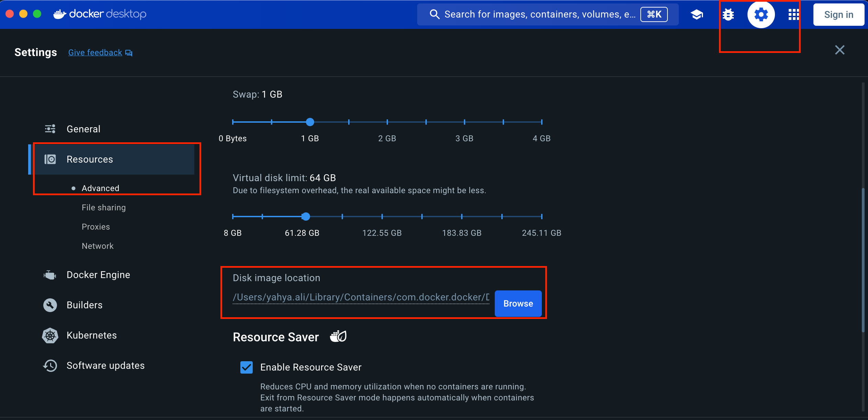Screen dimensions: 868x420
Task: Open the Resources settings section
Action: point(90,159)
